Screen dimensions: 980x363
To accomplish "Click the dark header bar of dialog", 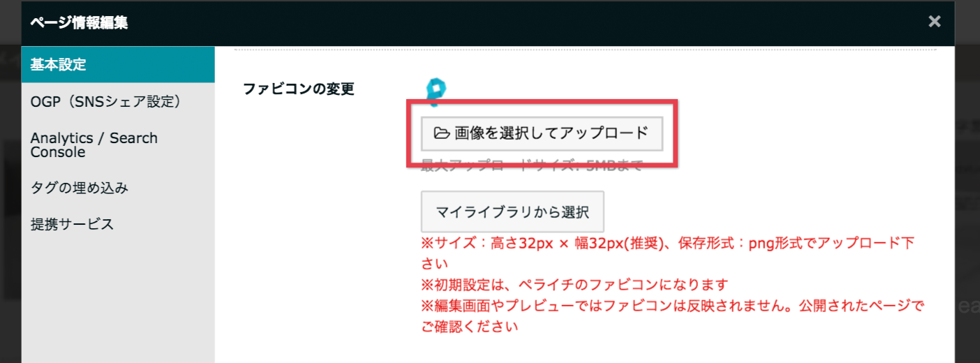I will (489, 22).
